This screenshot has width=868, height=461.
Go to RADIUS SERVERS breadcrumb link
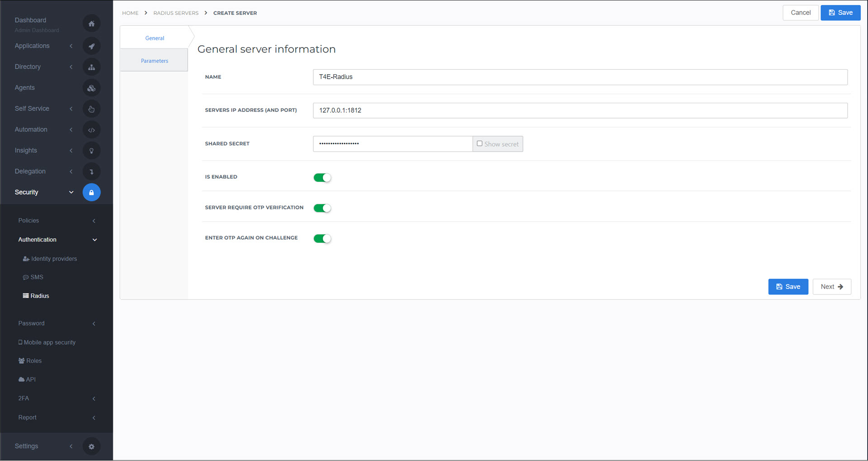pyautogui.click(x=176, y=13)
